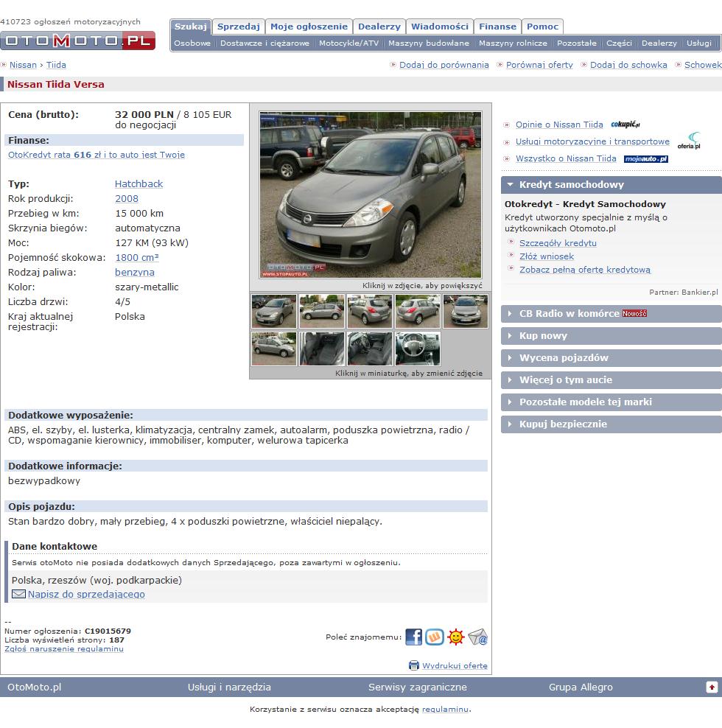Select the Maszyny rolnicze category
The image size is (722, 728).
tap(513, 43)
